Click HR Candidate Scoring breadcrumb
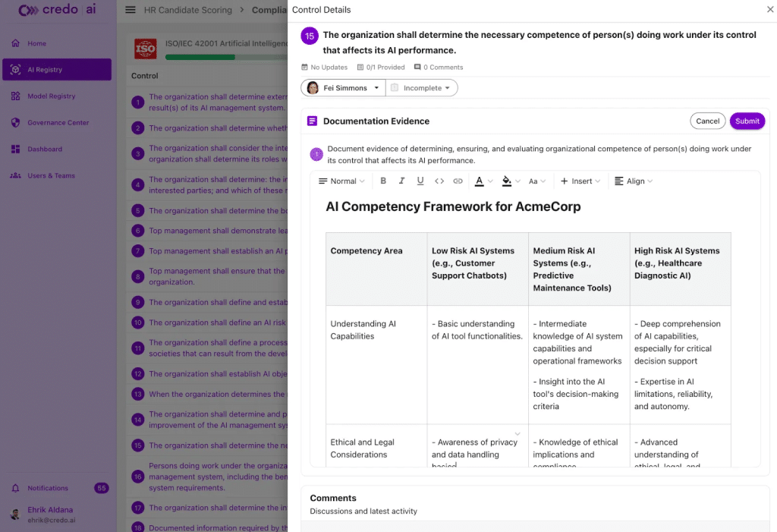The width and height of the screenshot is (777, 532). click(188, 10)
